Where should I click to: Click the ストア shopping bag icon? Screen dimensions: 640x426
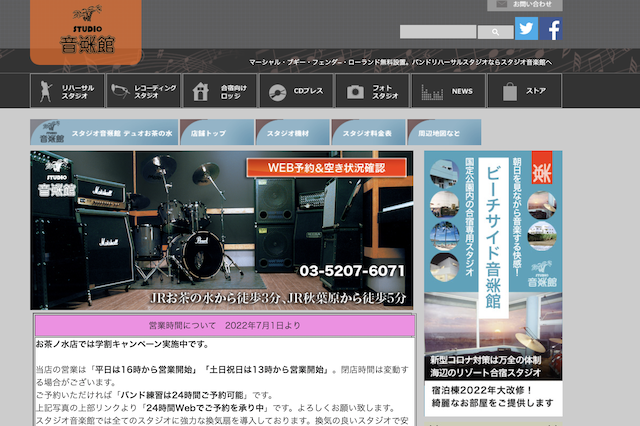click(510, 91)
